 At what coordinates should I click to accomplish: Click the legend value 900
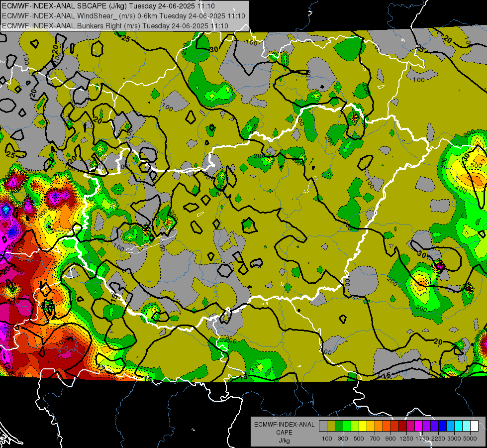[390, 439]
